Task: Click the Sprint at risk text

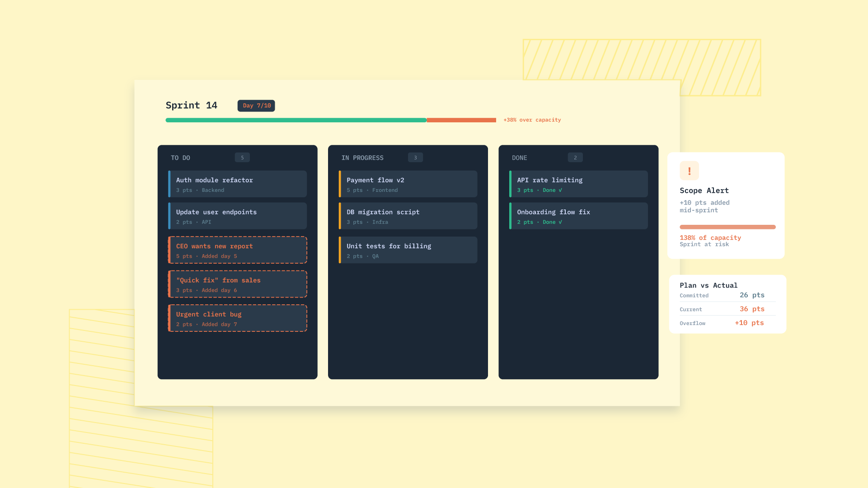Action: [x=704, y=244]
